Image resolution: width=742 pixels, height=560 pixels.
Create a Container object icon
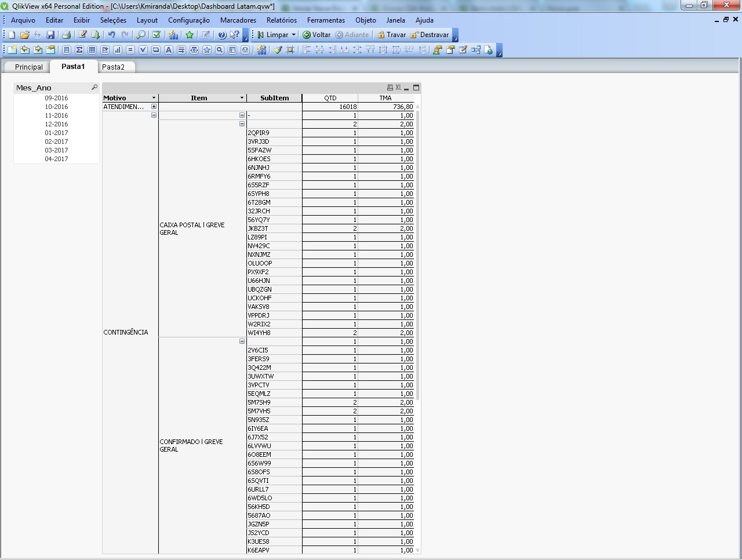[x=232, y=50]
